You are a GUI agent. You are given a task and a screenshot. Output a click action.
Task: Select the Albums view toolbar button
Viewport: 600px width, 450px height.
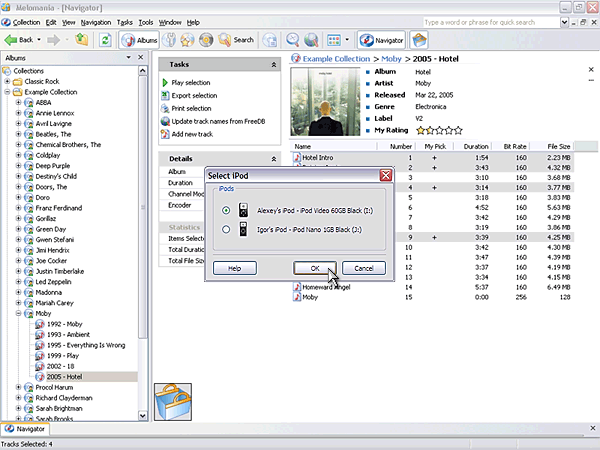pos(139,40)
